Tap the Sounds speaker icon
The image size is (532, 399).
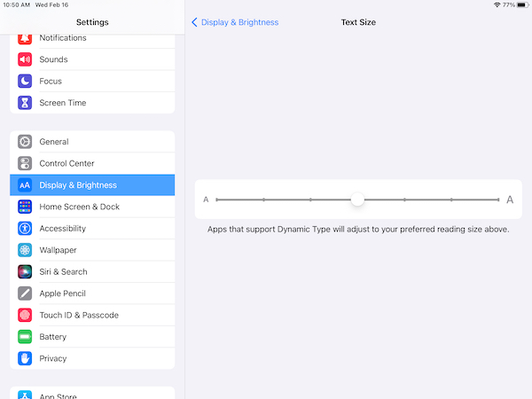25,59
